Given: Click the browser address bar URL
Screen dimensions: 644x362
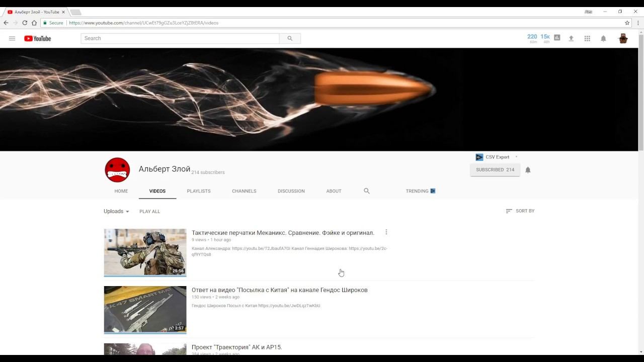Looking at the screenshot, I should pos(143,23).
